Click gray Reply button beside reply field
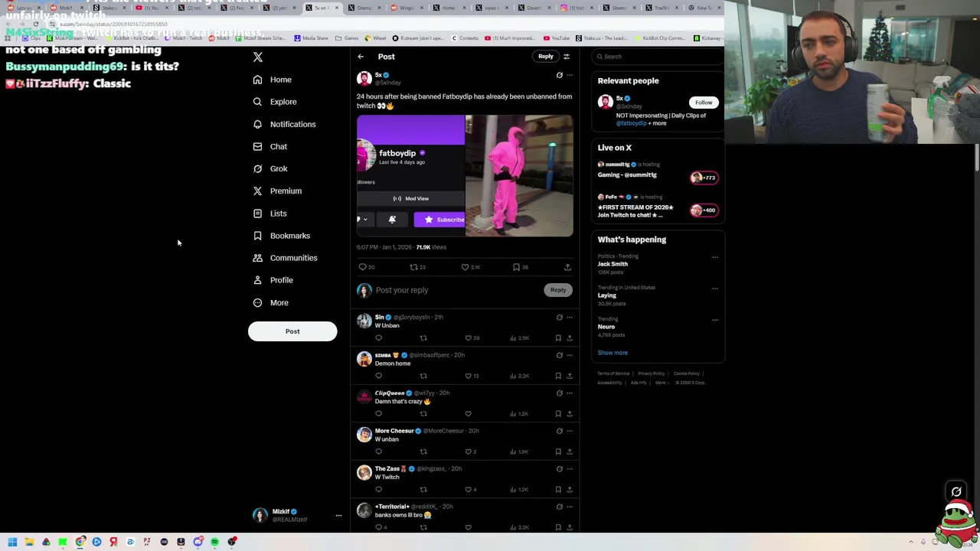The image size is (980, 551). (558, 290)
